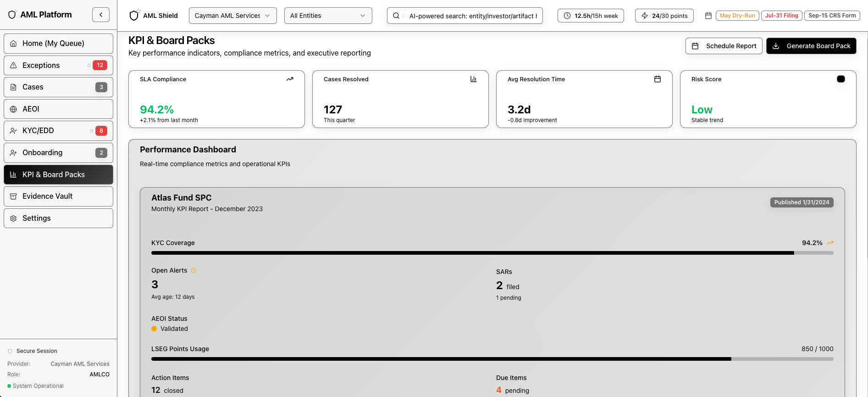Click the KYC Coverage trend-up icon
868x397 pixels.
click(x=829, y=243)
